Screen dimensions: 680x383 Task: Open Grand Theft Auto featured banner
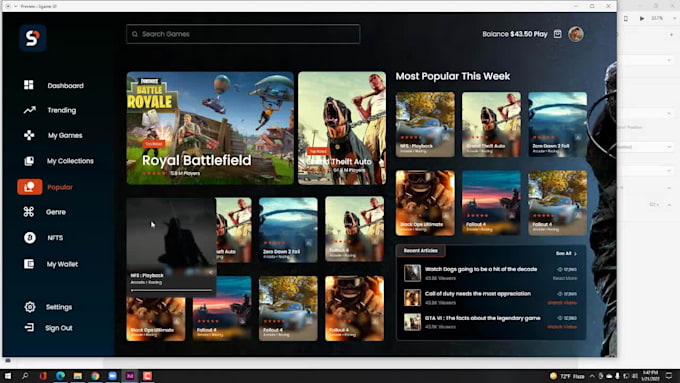(x=342, y=128)
